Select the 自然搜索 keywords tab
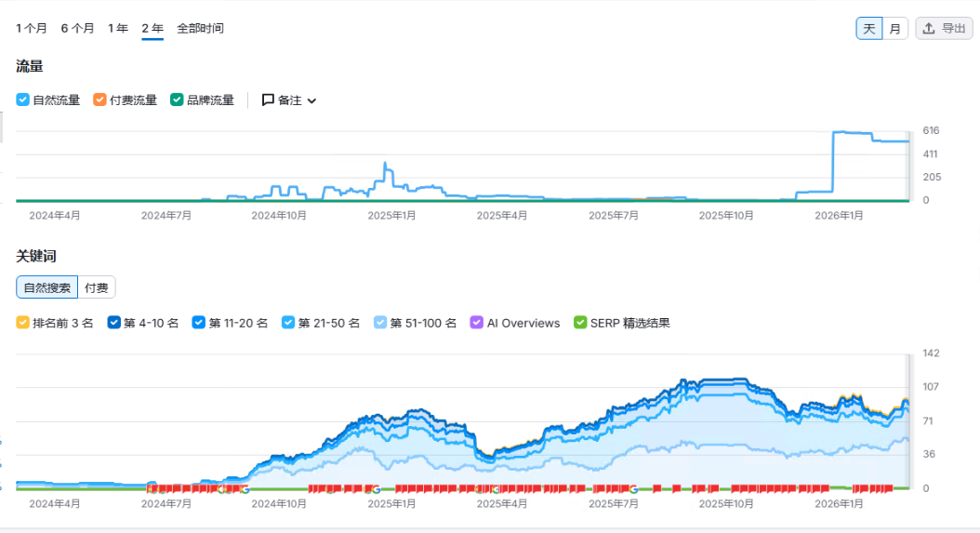This screenshot has width=980, height=533. [46, 287]
